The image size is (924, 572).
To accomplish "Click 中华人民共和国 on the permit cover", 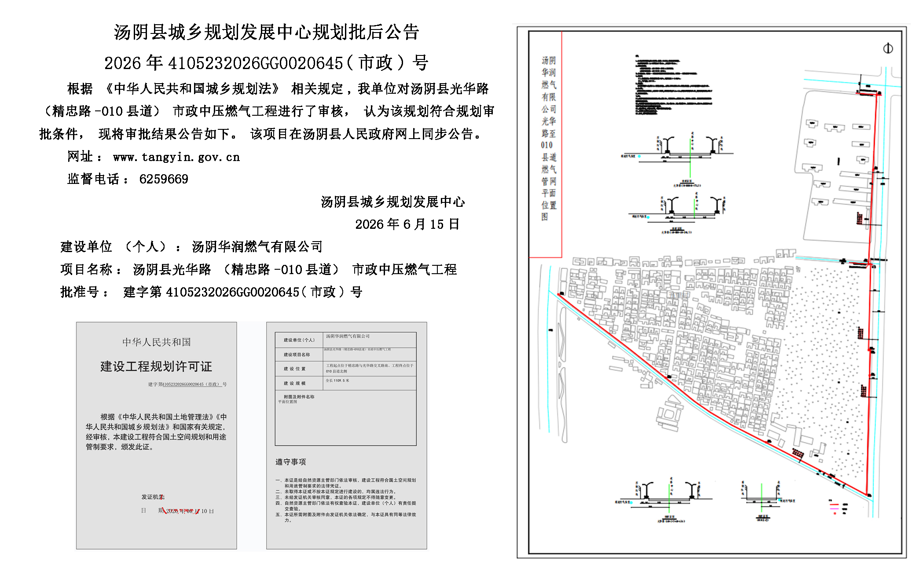I will point(157,342).
